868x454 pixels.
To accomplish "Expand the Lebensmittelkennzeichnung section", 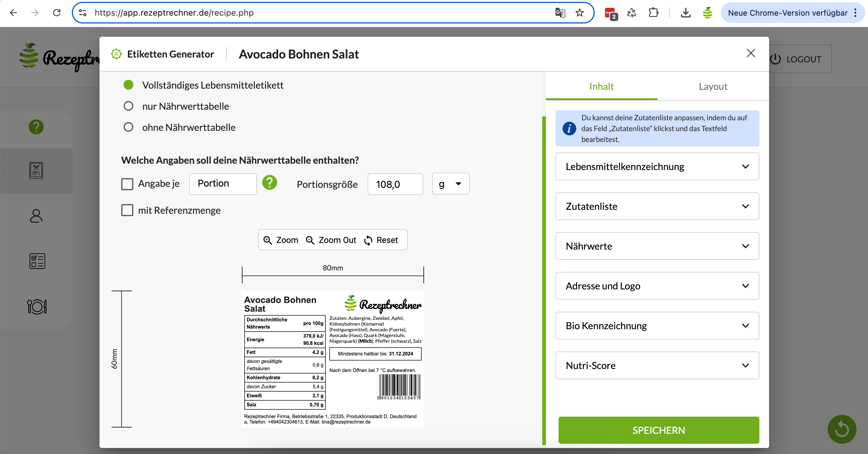I will [657, 166].
